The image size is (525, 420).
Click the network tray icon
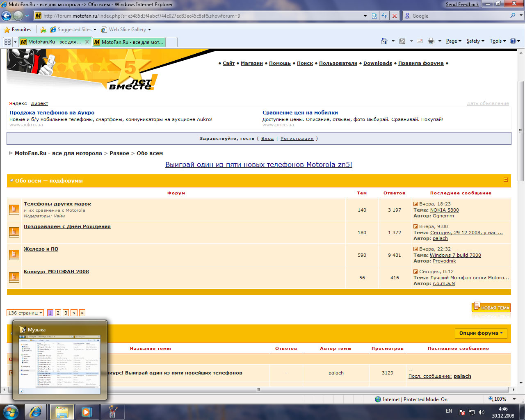click(472, 412)
